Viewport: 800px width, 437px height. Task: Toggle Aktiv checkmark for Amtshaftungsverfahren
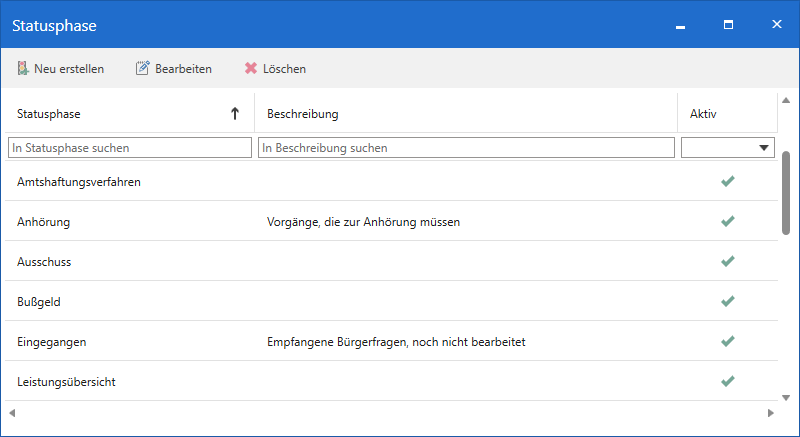[728, 181]
